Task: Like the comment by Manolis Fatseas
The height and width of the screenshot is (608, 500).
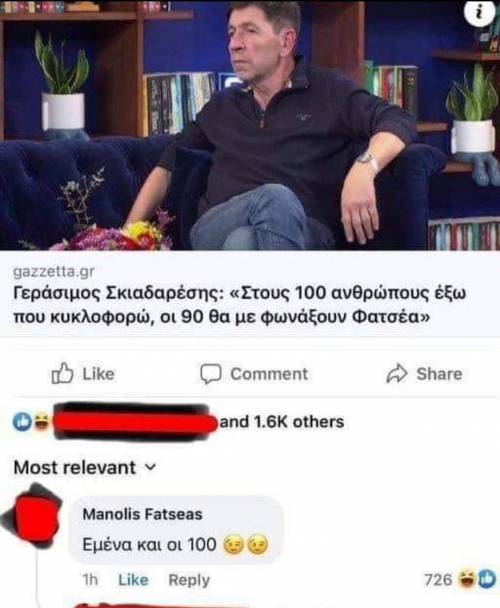Action: (x=133, y=580)
